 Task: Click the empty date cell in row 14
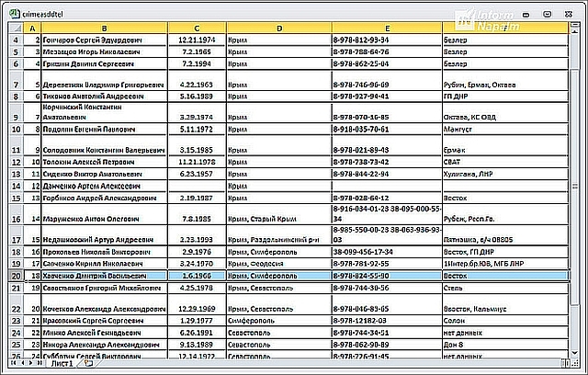tap(197, 186)
